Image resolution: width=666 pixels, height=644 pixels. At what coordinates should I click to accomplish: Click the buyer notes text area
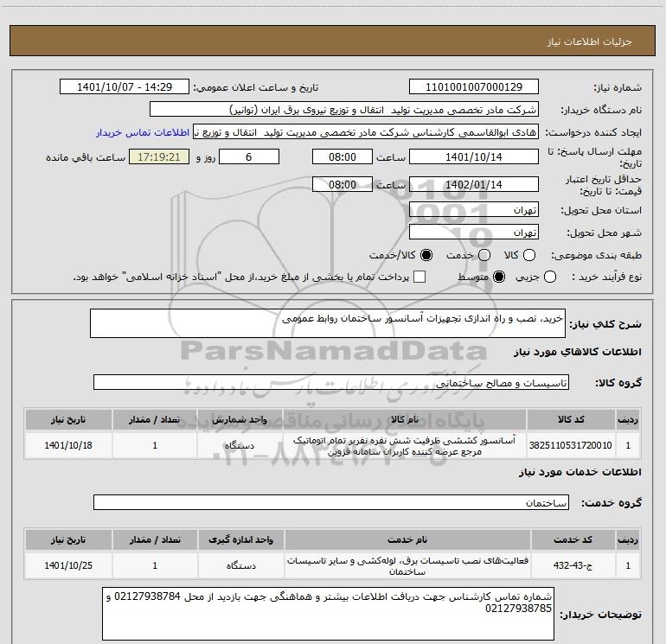(328, 614)
